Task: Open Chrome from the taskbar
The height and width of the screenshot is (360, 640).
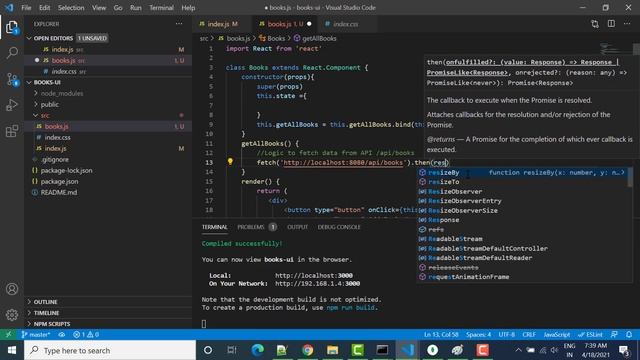Action: tap(308, 350)
